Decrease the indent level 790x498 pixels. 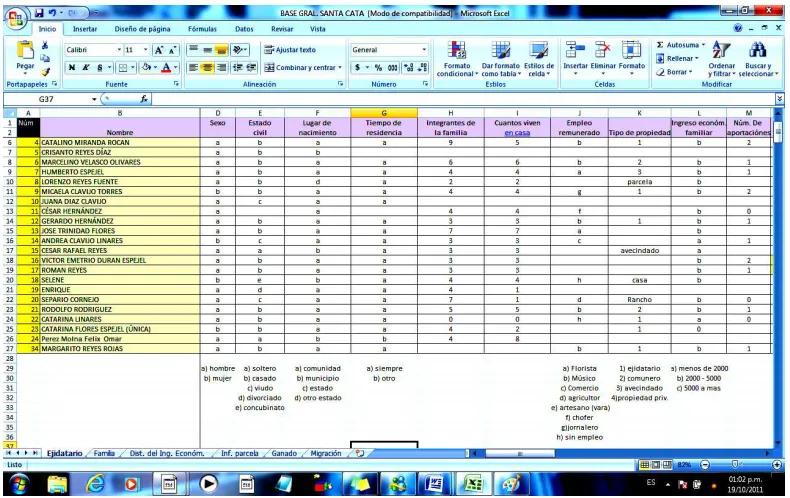[x=237, y=67]
